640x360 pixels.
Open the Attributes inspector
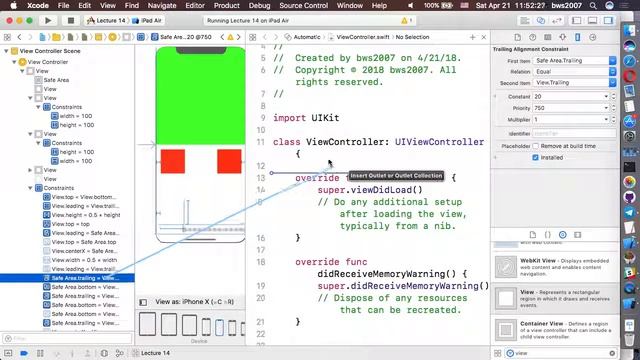pos(562,37)
